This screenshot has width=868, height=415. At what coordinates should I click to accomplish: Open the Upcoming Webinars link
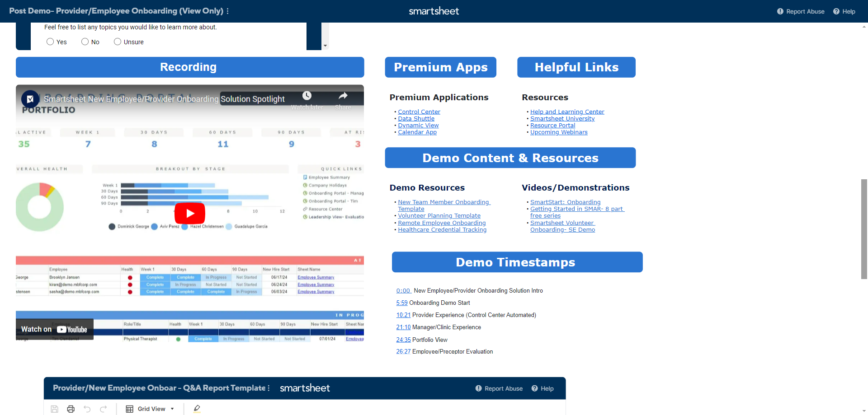(x=559, y=132)
